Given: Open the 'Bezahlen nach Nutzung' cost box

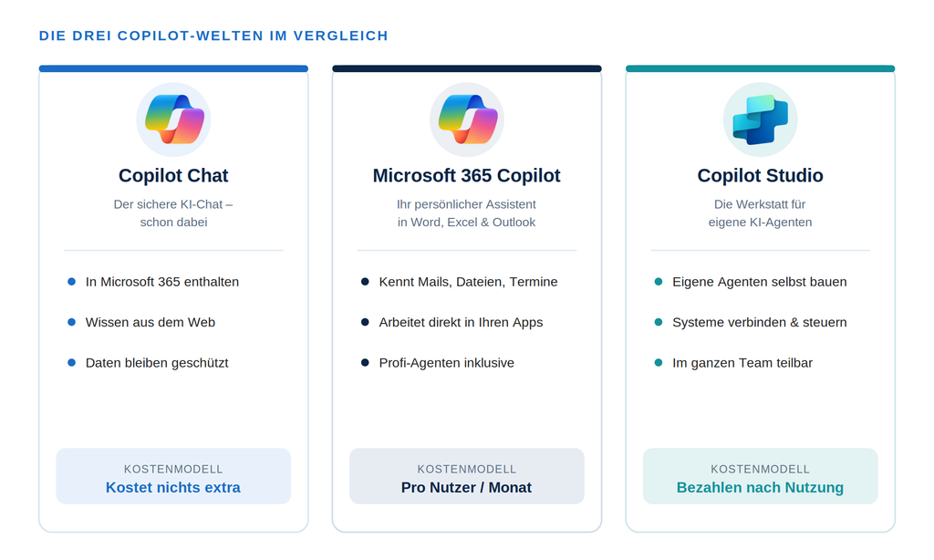Looking at the screenshot, I should (x=760, y=476).
